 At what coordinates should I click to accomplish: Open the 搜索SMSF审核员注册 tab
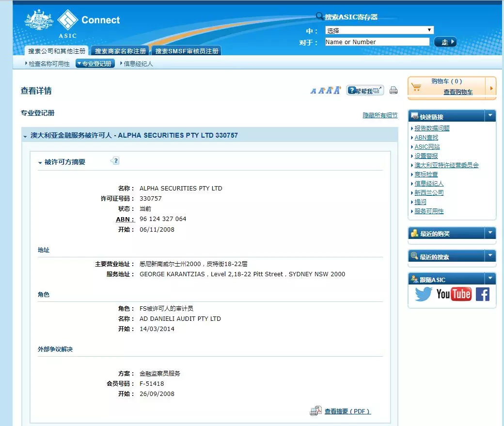tap(187, 51)
